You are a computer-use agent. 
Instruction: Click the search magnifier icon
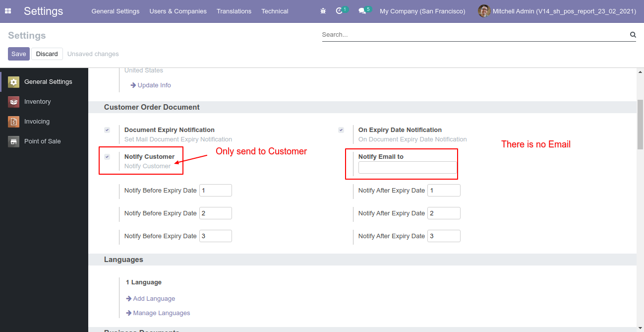[633, 35]
